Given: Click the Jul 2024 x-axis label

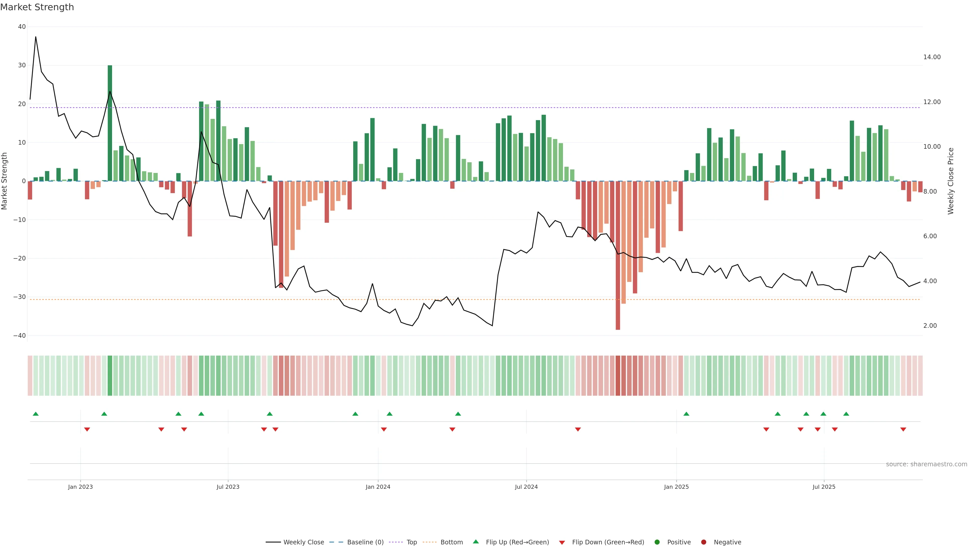Looking at the screenshot, I should [526, 487].
